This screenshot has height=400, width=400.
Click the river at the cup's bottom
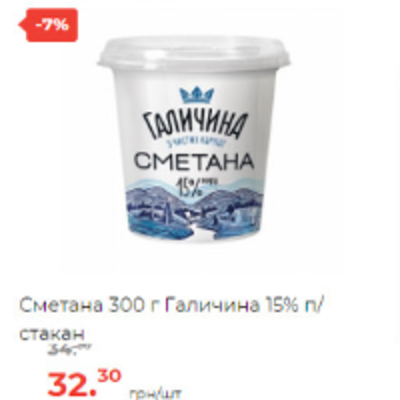pos(200,231)
